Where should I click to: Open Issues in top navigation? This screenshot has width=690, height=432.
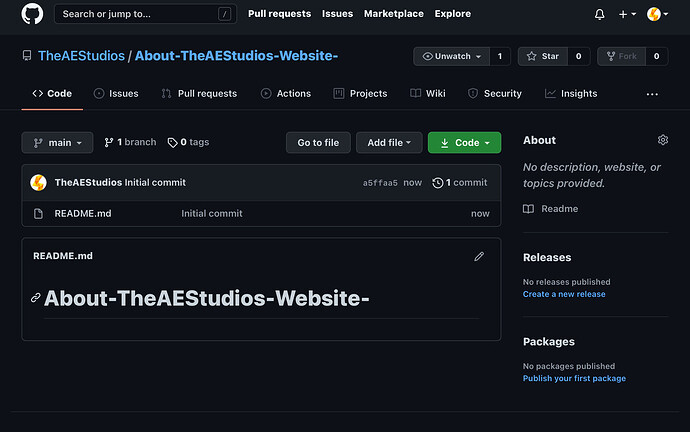click(x=337, y=14)
